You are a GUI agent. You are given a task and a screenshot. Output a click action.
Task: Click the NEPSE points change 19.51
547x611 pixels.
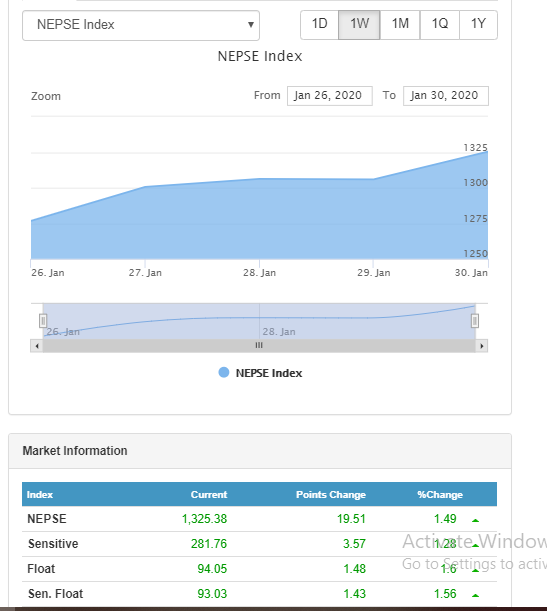point(351,519)
